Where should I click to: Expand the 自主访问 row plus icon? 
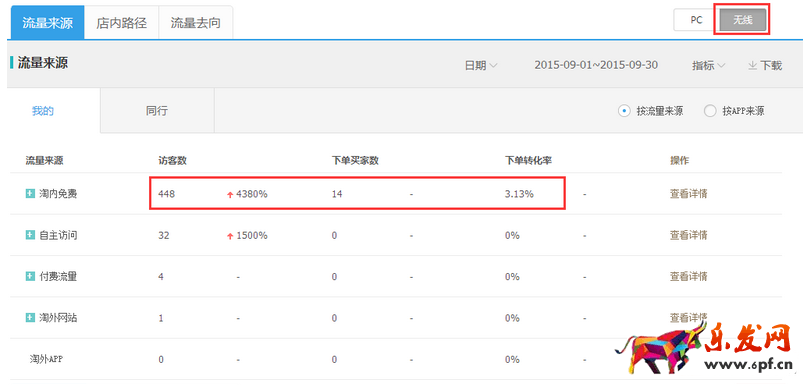30,236
